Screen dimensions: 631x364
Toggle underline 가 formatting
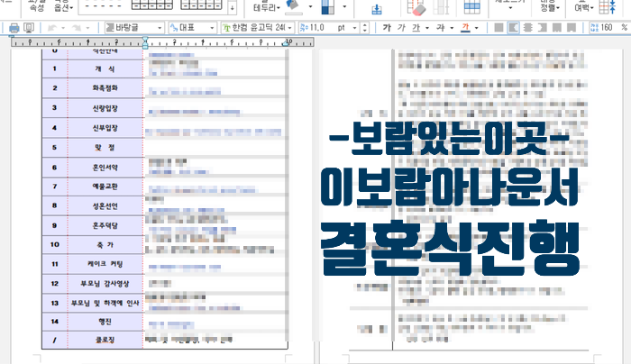[x=416, y=28]
